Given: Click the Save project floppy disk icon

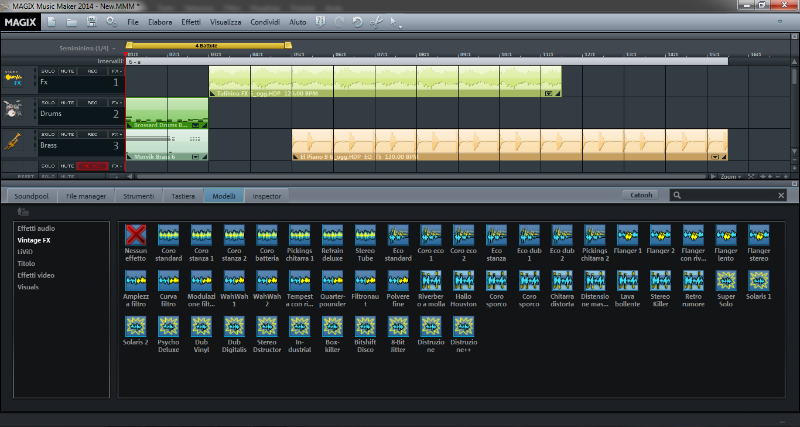Looking at the screenshot, I should point(93,21).
